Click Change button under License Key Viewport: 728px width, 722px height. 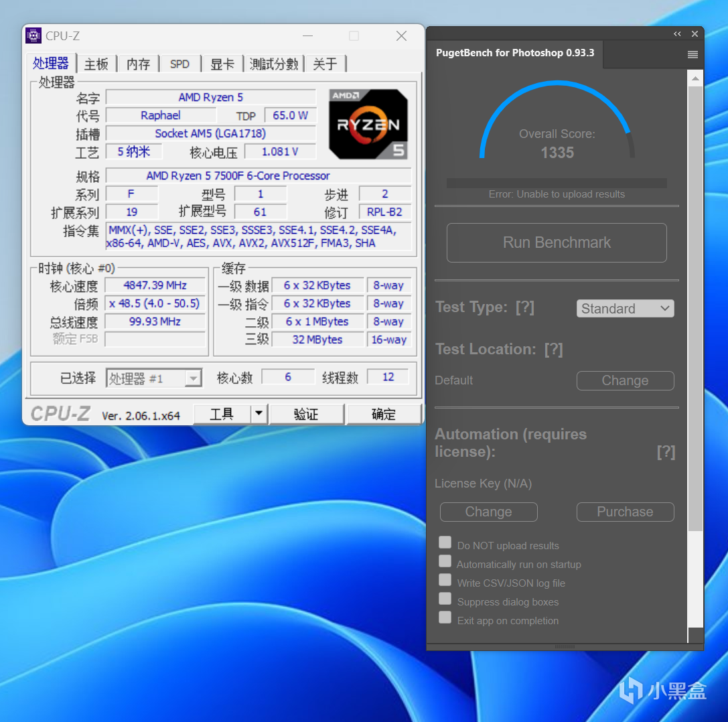coord(488,512)
